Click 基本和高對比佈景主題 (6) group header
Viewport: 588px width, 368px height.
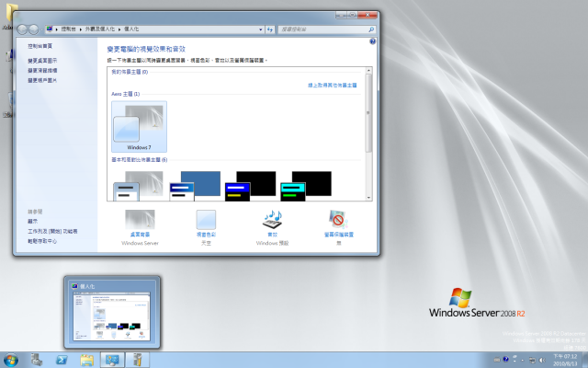coord(140,159)
